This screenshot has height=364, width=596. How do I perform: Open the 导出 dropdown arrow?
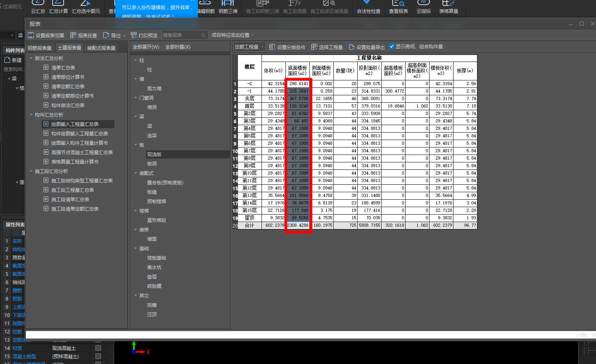click(x=125, y=36)
